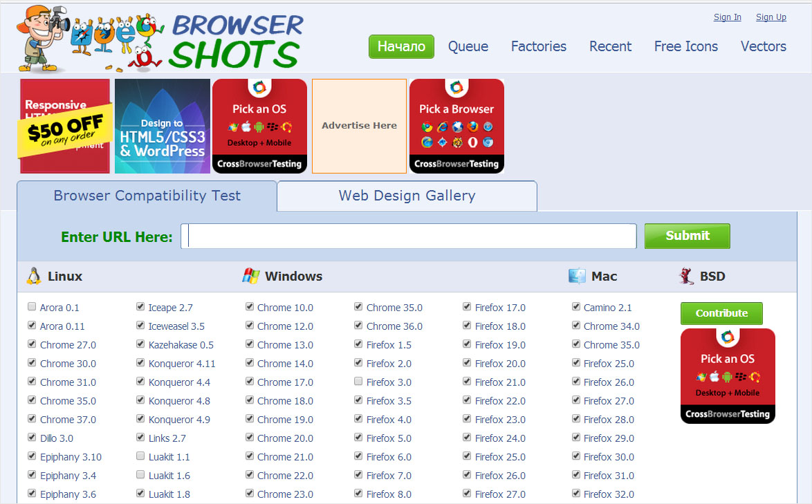Click the Sign Up link
The width and height of the screenshot is (812, 504).
(771, 17)
